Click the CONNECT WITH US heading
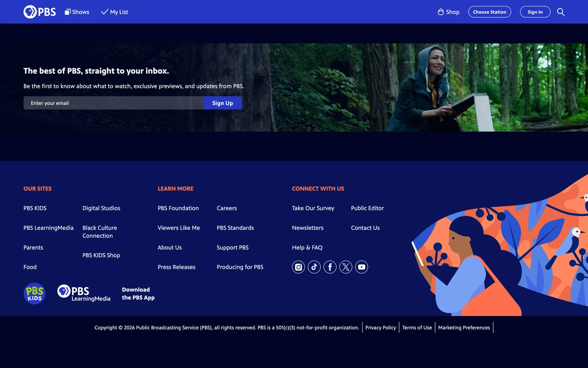The image size is (588, 368). point(318,189)
